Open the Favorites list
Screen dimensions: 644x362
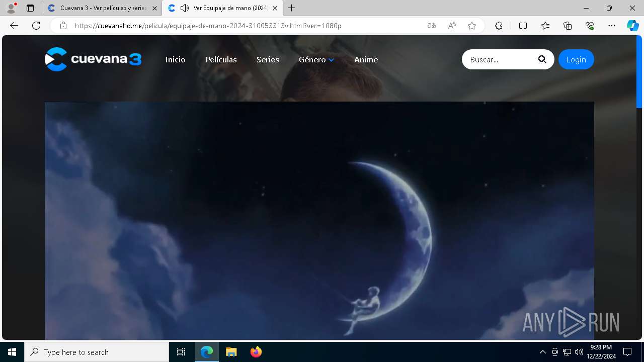[545, 26]
